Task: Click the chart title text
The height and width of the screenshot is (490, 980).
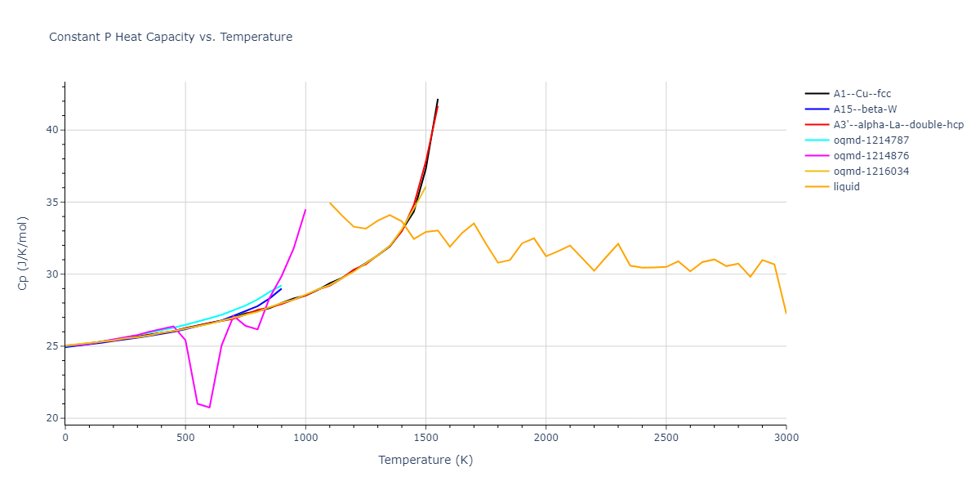Action: [x=171, y=37]
